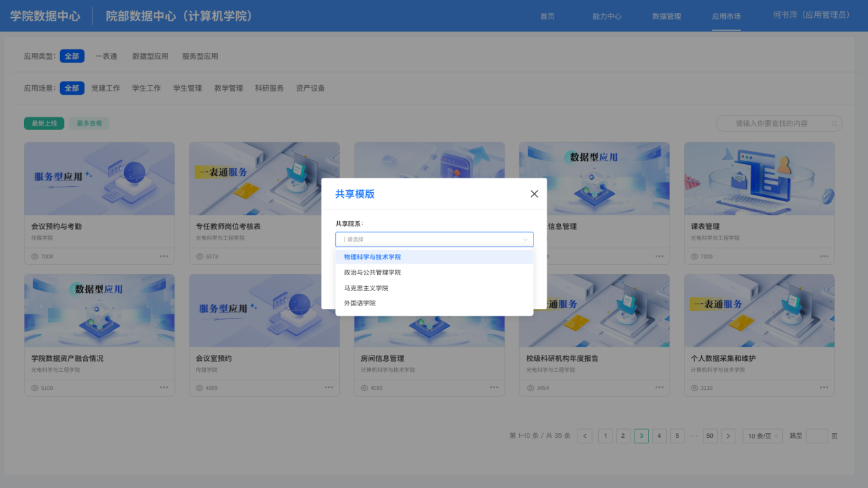
Task: Filter application type by 服务型应用
Action: coord(201,56)
